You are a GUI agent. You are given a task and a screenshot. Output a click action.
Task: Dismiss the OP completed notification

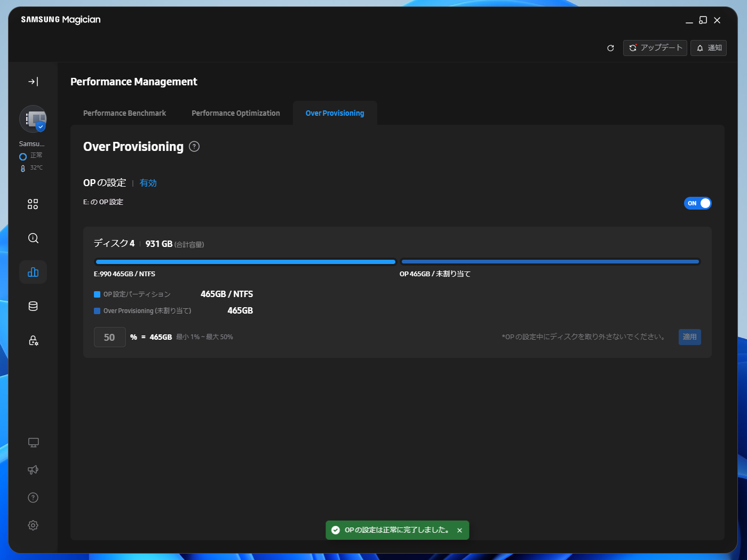pos(459,531)
